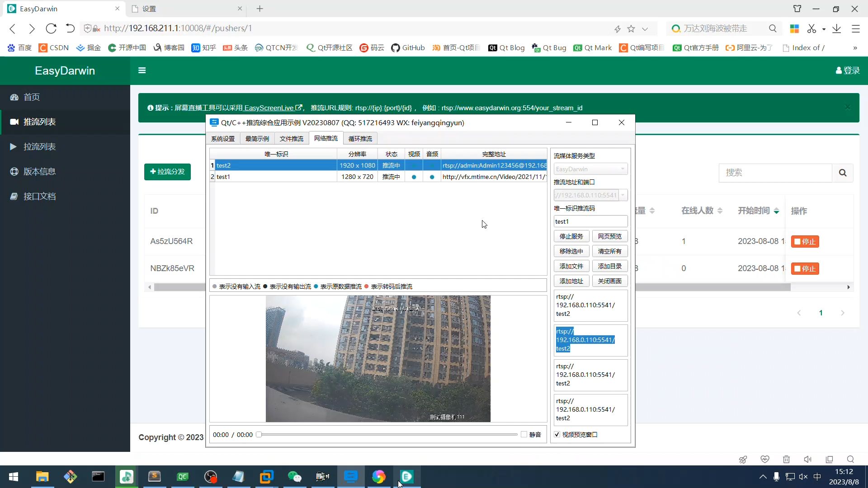This screenshot has height=488, width=868.
Task: Show hidden tray icons chevron
Action: tap(763, 477)
